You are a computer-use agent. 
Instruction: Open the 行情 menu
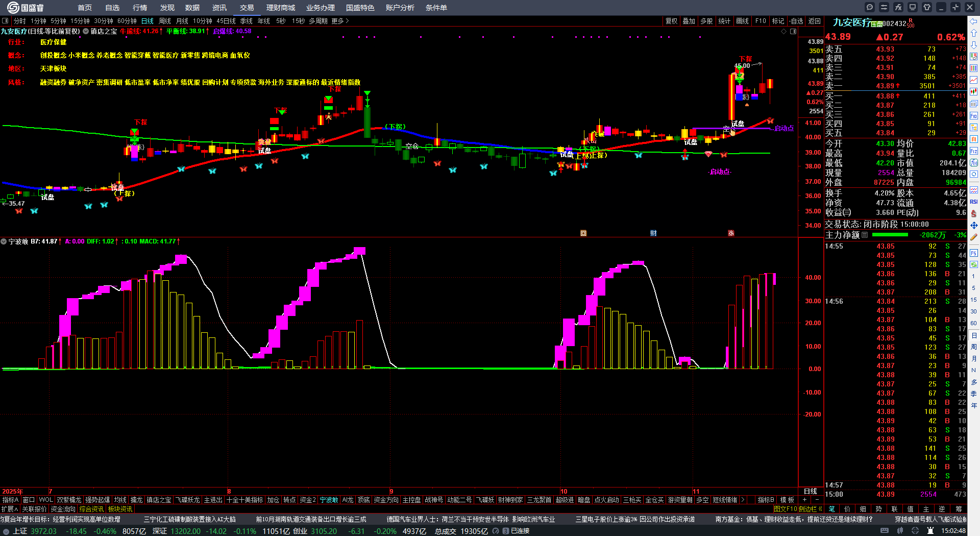point(140,8)
